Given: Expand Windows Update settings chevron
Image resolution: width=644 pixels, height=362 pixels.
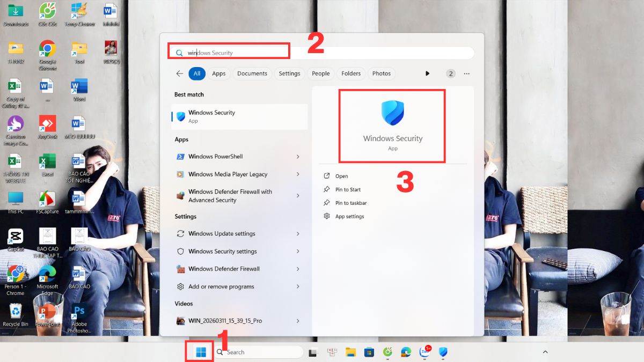Looking at the screenshot, I should 298,234.
